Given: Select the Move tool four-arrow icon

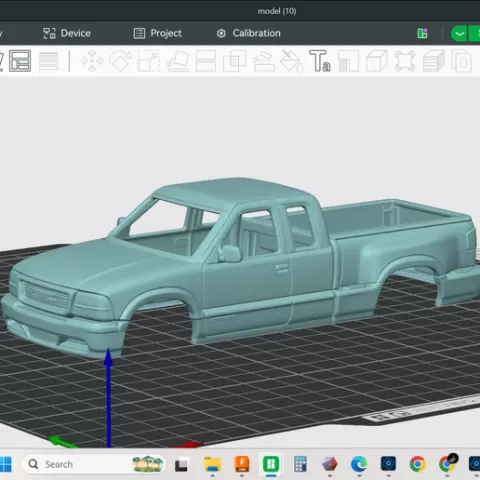Looking at the screenshot, I should click(x=92, y=61).
